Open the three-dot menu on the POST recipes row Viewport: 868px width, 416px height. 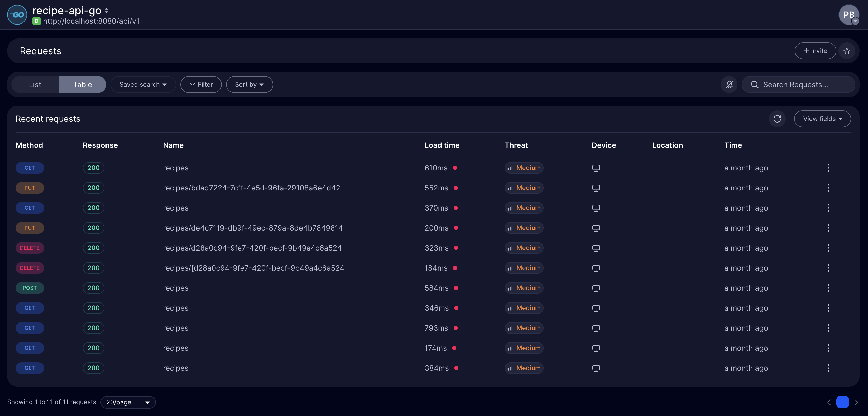828,288
